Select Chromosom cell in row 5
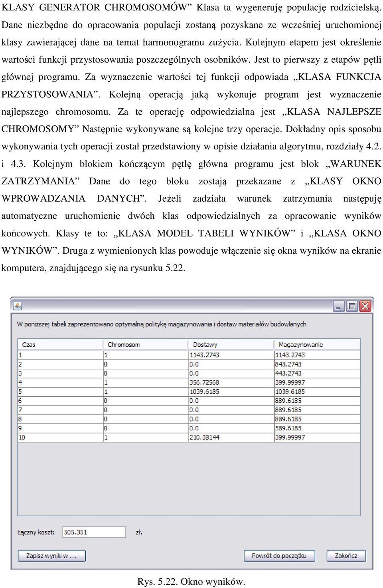383x588 pixels. (146, 391)
